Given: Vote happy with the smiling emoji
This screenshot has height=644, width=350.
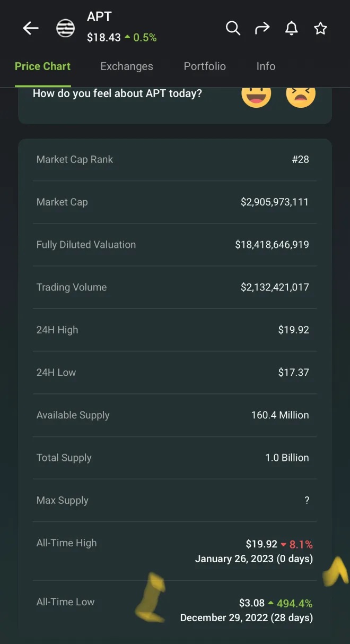Looking at the screenshot, I should 256,95.
